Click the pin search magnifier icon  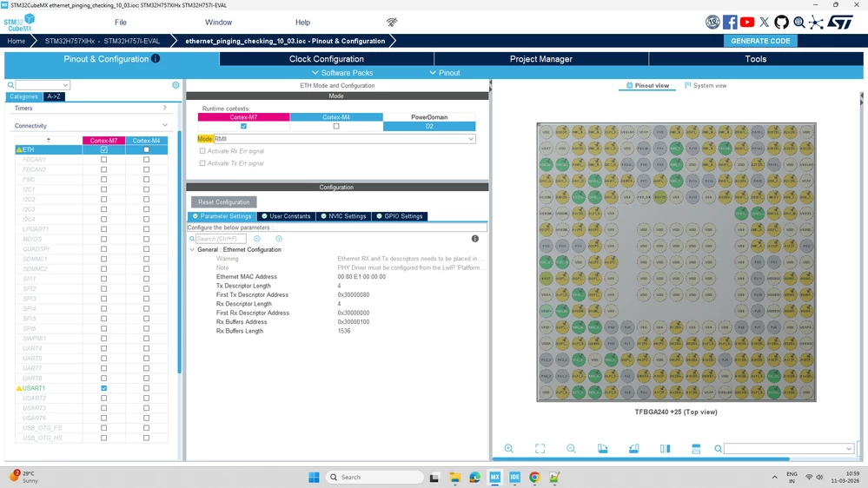tap(718, 449)
